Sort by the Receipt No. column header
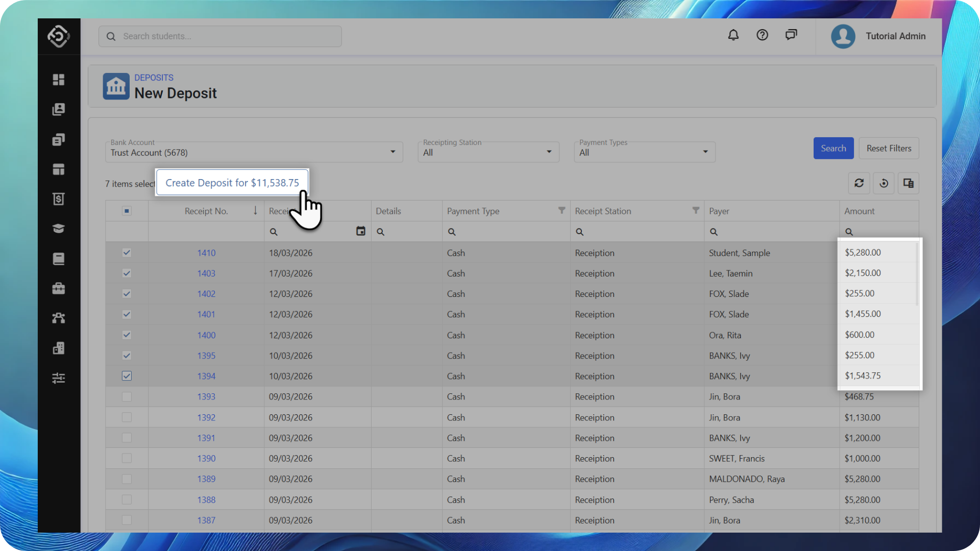The width and height of the screenshot is (980, 551). pos(206,211)
